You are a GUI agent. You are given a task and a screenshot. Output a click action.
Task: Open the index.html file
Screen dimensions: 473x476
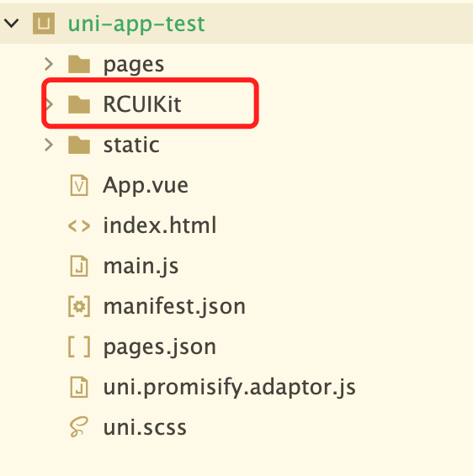coord(160,225)
